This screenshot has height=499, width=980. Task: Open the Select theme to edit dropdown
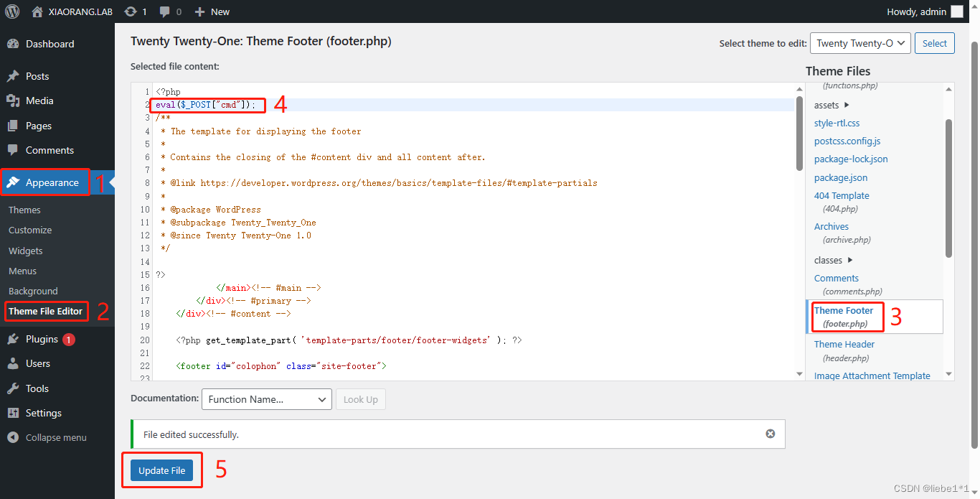coord(860,43)
